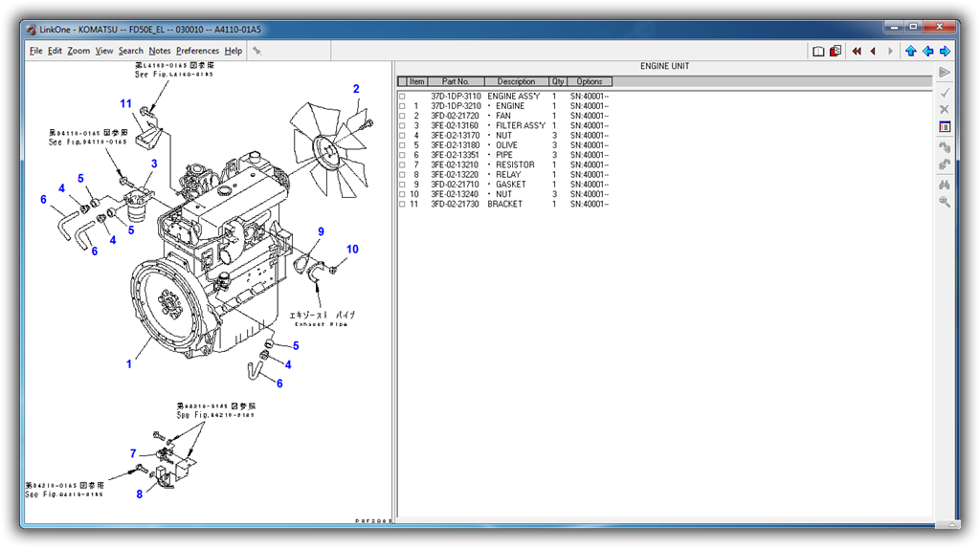Open the Help menu

coord(234,52)
